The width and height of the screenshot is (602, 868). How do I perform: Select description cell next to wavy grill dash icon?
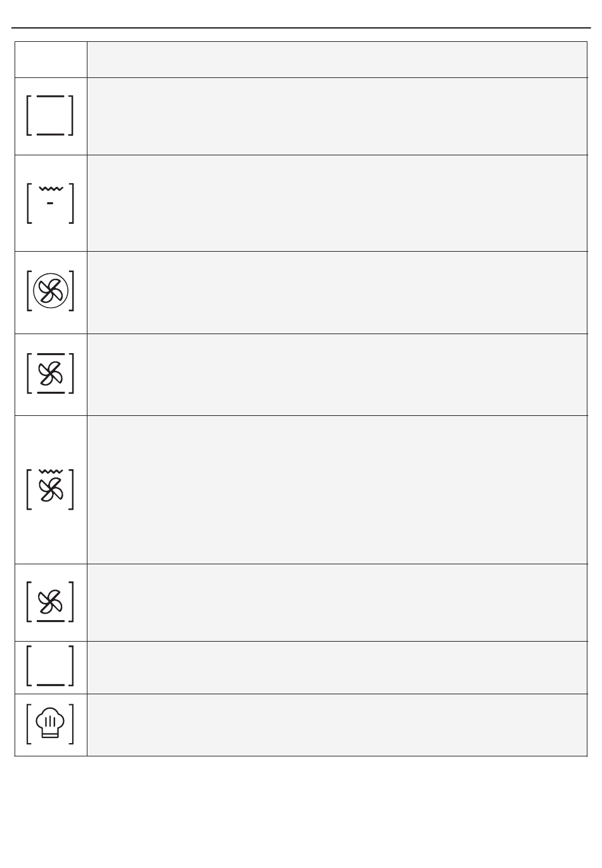coord(337,203)
